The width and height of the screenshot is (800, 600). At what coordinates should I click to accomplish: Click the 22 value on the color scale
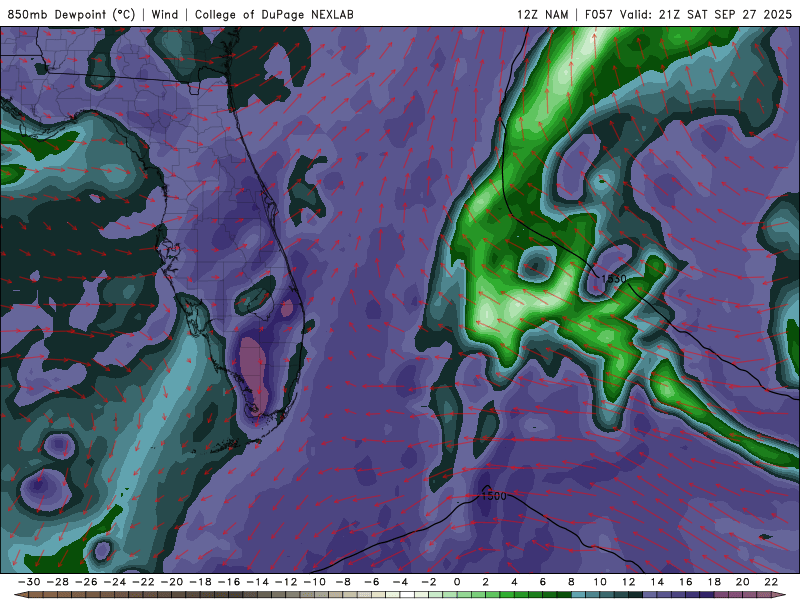point(771,582)
